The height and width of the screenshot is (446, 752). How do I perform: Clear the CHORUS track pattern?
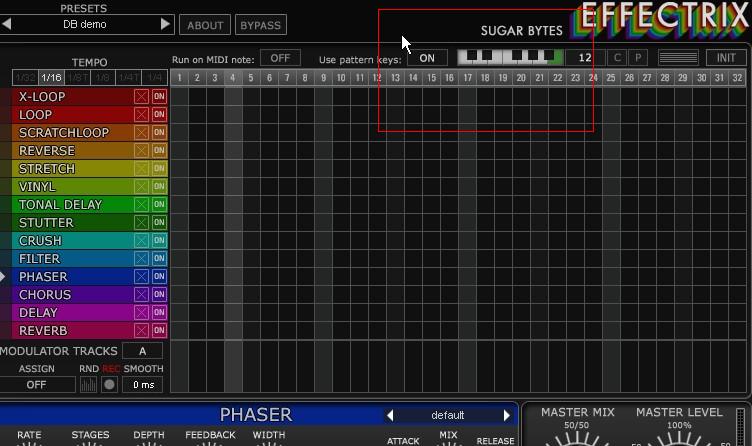click(x=141, y=294)
